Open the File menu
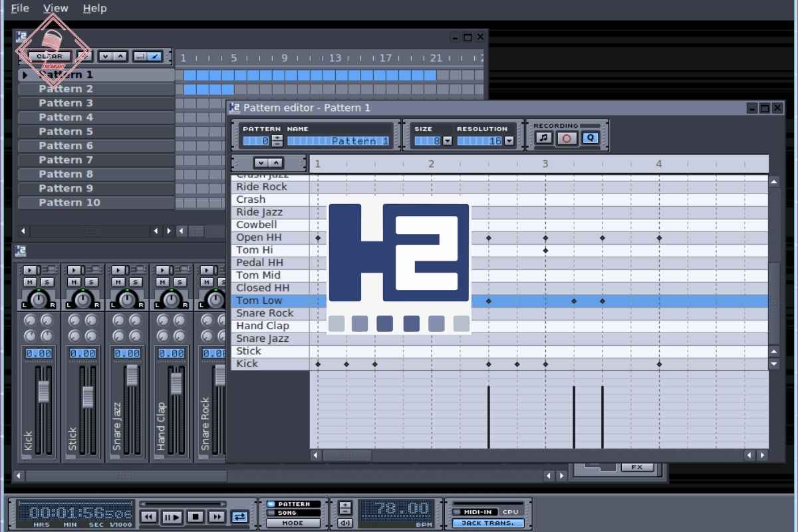This screenshot has height=532, width=798. [20, 9]
